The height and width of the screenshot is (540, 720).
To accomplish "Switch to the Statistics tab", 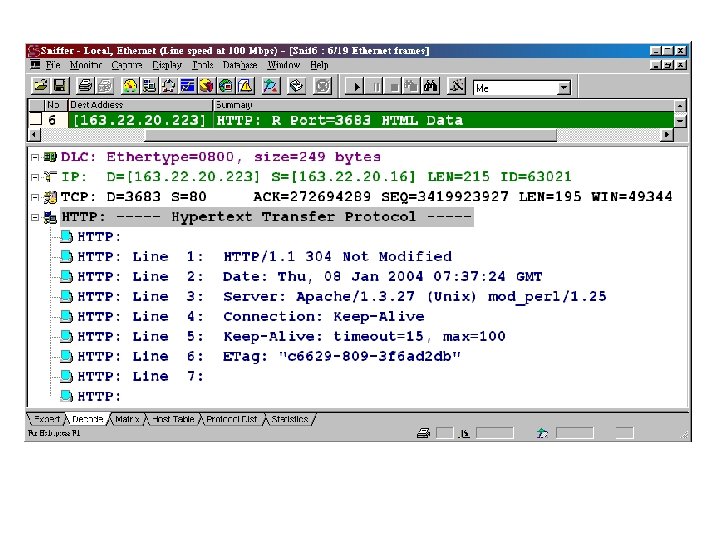I will coord(289,419).
